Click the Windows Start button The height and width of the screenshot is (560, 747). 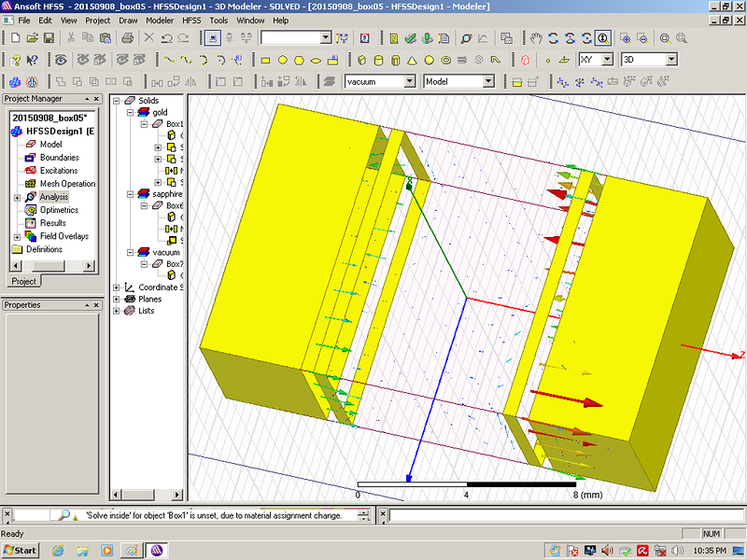click(21, 550)
